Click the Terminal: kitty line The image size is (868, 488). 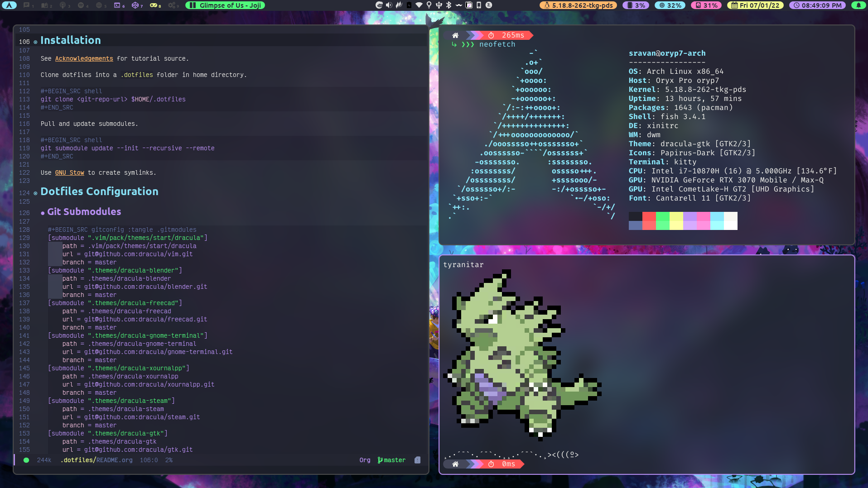662,162
